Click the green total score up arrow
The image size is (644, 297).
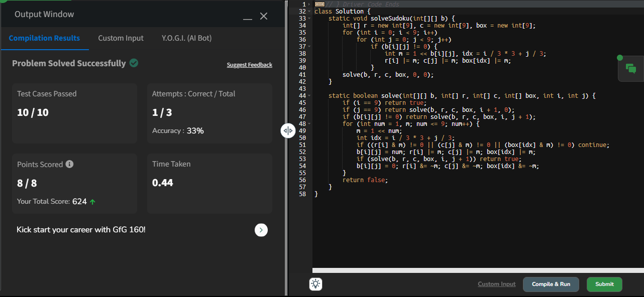[x=93, y=202]
